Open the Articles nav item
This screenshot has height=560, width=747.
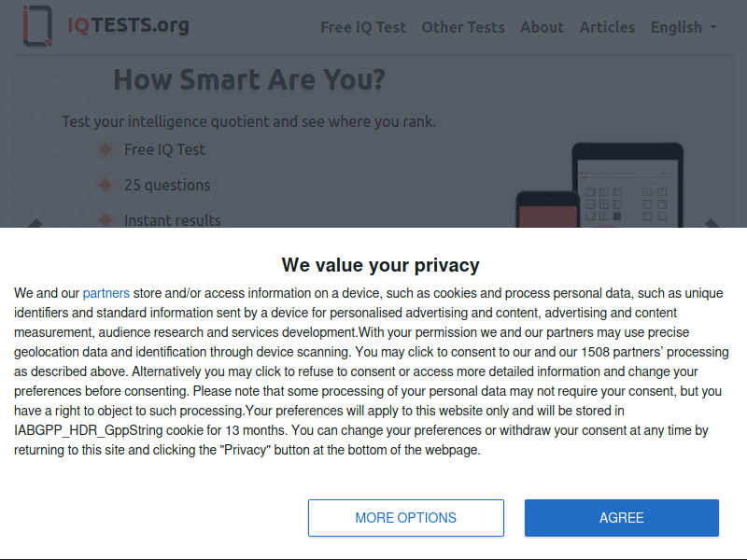point(608,27)
